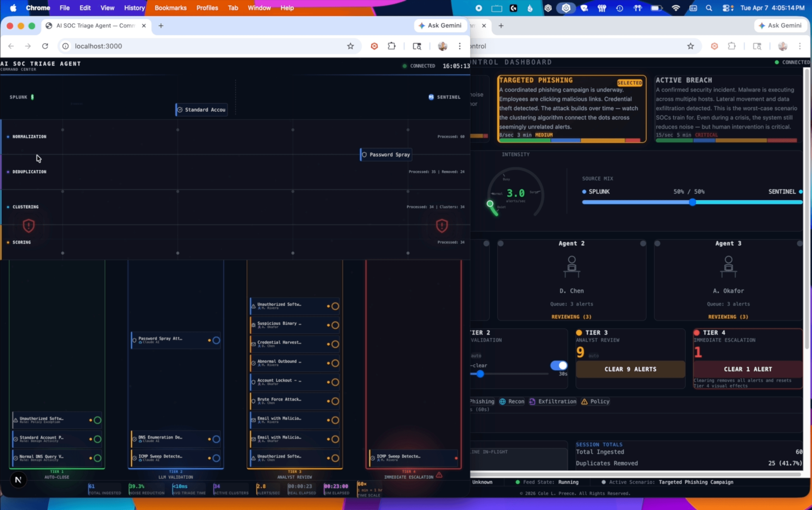The image size is (812, 510).
Task: Adjust the Splunk/Sentinel source mix slider
Action: coord(692,202)
